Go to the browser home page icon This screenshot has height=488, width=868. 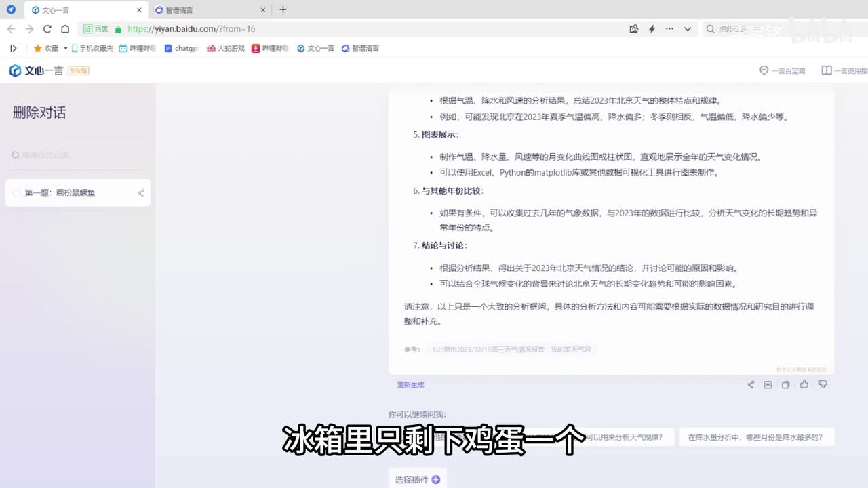(x=65, y=29)
